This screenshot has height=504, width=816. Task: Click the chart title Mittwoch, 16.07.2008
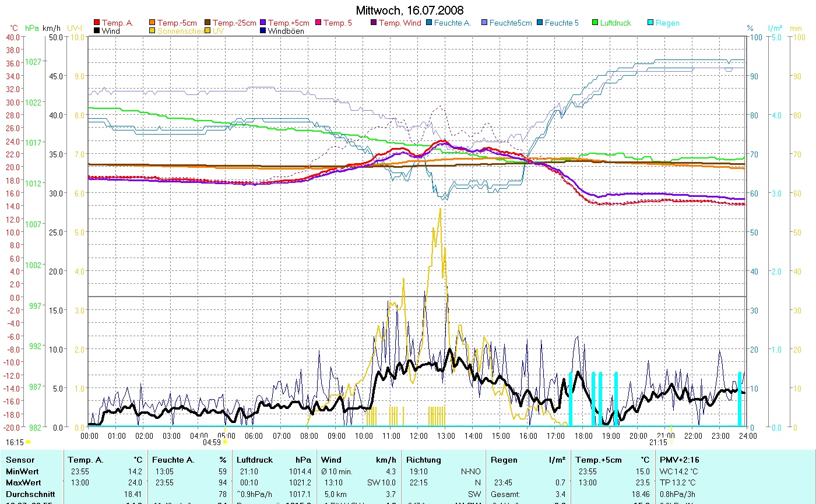tap(410, 11)
